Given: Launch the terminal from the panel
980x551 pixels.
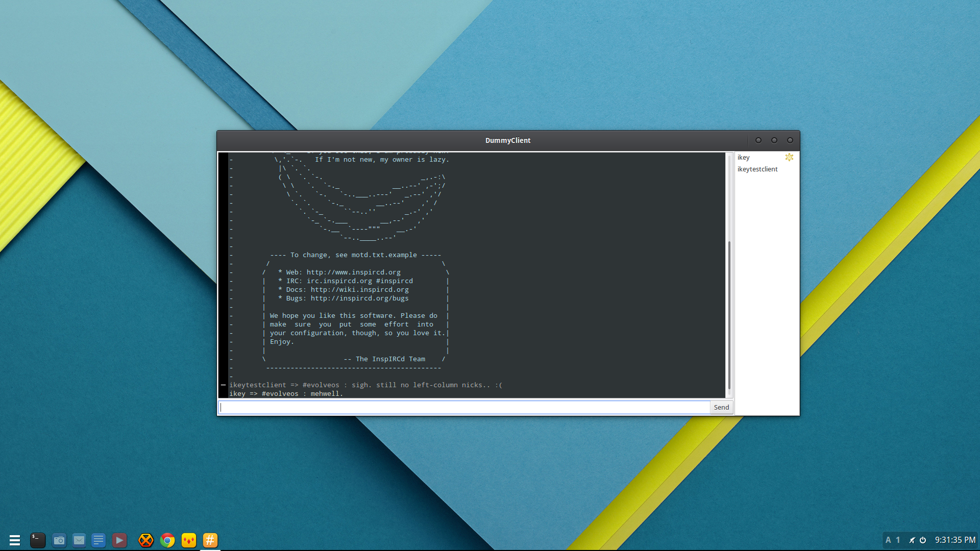Looking at the screenshot, I should (x=37, y=540).
